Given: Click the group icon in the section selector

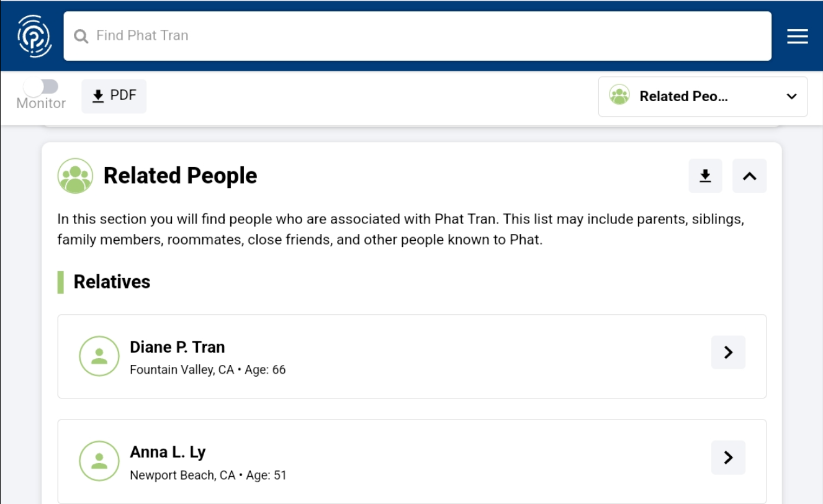Looking at the screenshot, I should [619, 96].
